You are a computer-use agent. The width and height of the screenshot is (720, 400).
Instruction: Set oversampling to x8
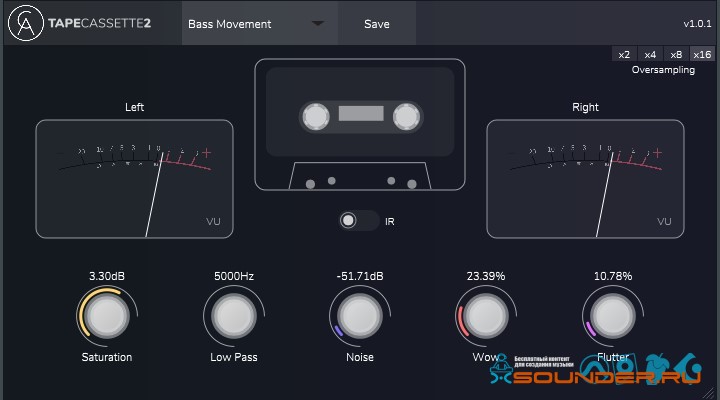click(x=676, y=54)
